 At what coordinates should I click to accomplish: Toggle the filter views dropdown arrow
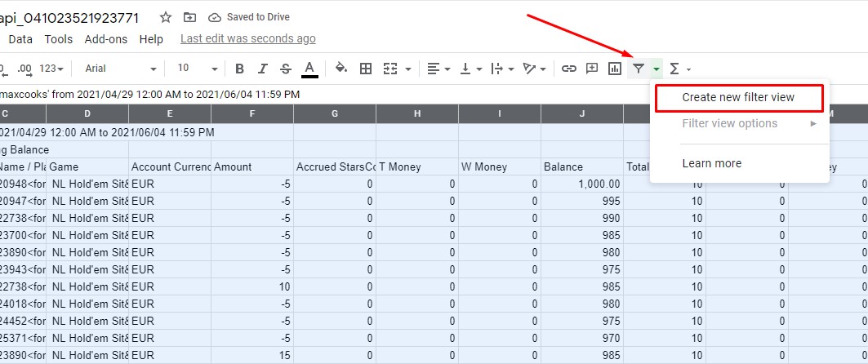click(656, 69)
